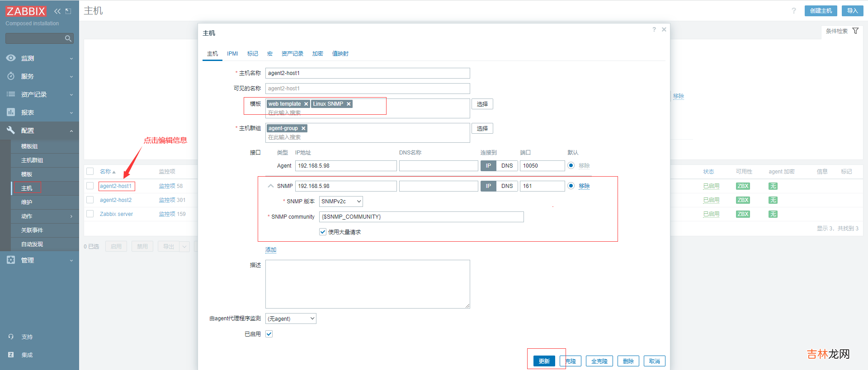
Task: Click the ZBX availability badge for agent2-host1 row
Action: (743, 186)
